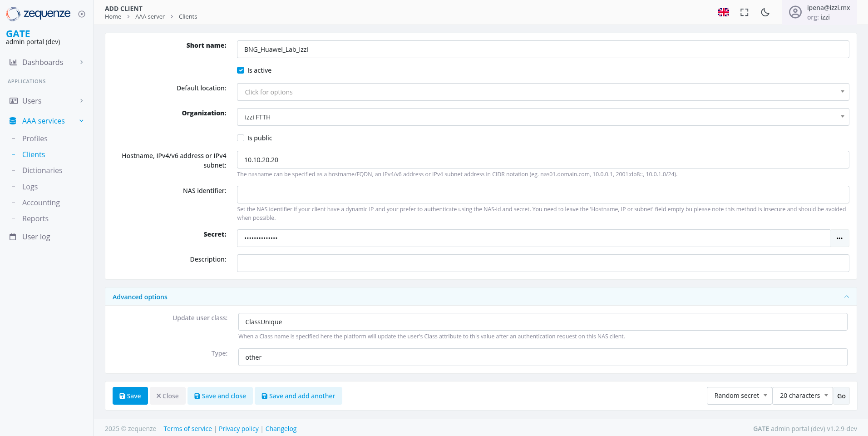Image resolution: width=868 pixels, height=436 pixels.
Task: Click the fullscreen icon in the header
Action: point(745,12)
